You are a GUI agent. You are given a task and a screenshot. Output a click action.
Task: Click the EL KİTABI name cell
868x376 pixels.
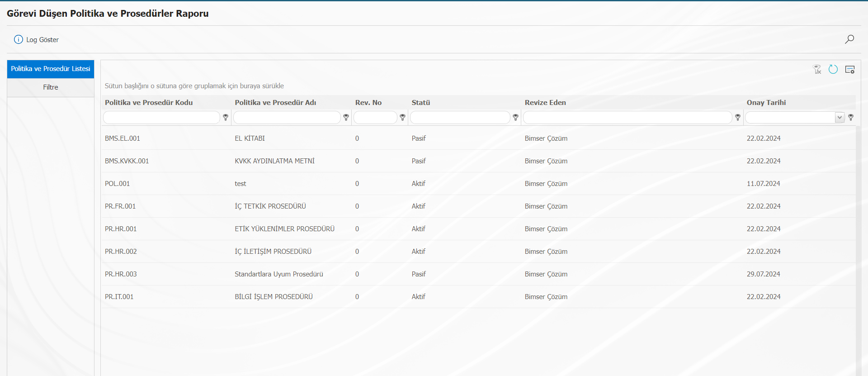tap(250, 138)
